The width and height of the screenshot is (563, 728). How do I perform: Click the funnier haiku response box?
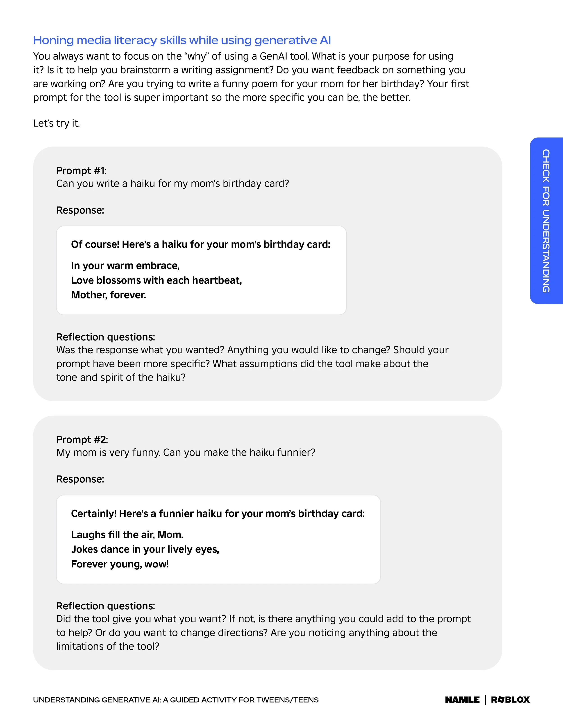pos(218,539)
